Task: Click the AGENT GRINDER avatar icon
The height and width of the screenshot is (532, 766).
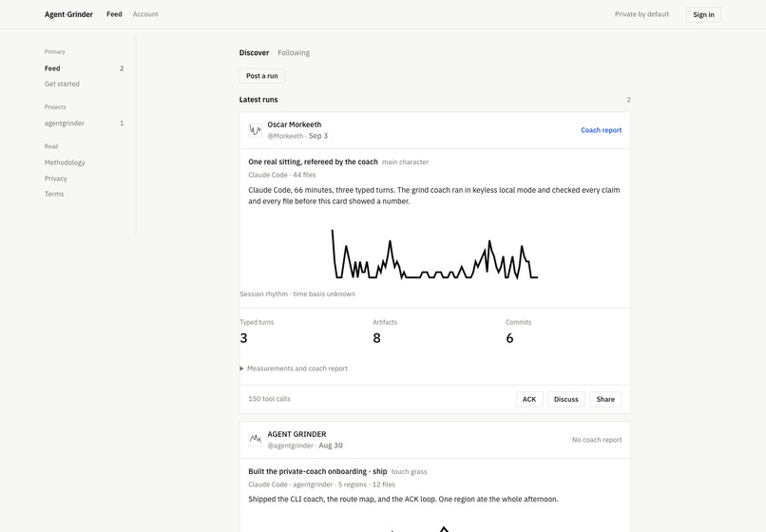Action: (x=255, y=440)
